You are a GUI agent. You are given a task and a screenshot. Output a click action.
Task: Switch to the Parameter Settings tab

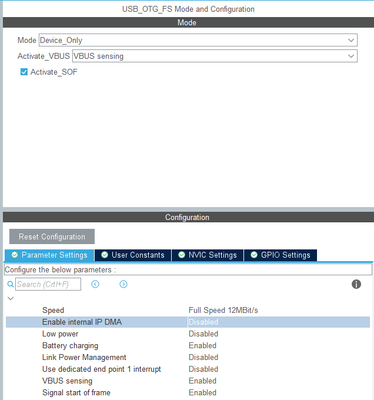[x=50, y=255]
